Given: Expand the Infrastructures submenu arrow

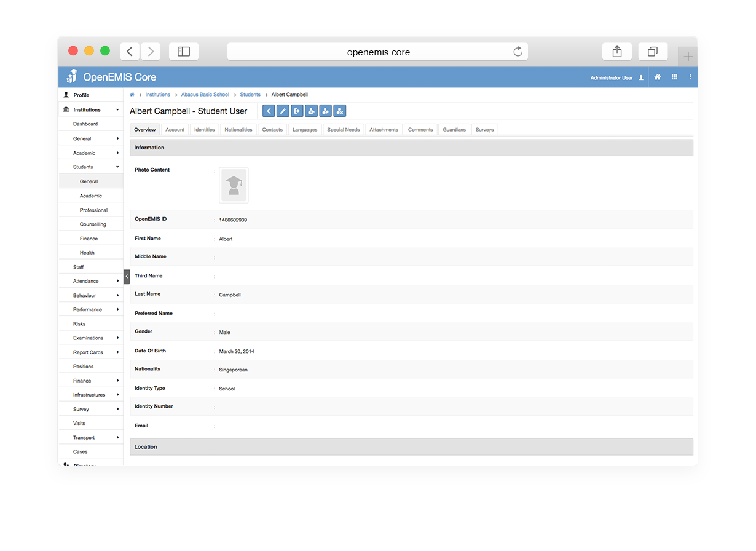Looking at the screenshot, I should (x=117, y=395).
